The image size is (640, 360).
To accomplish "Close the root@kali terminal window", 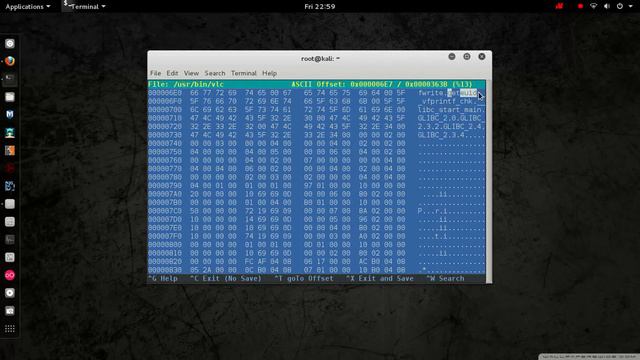I will 482,57.
